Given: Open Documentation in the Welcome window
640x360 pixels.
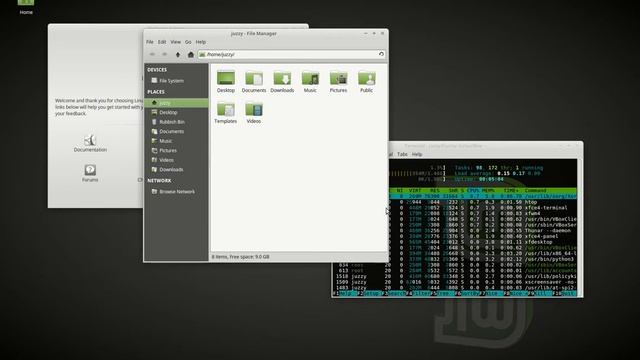Looking at the screenshot, I should coord(90,143).
